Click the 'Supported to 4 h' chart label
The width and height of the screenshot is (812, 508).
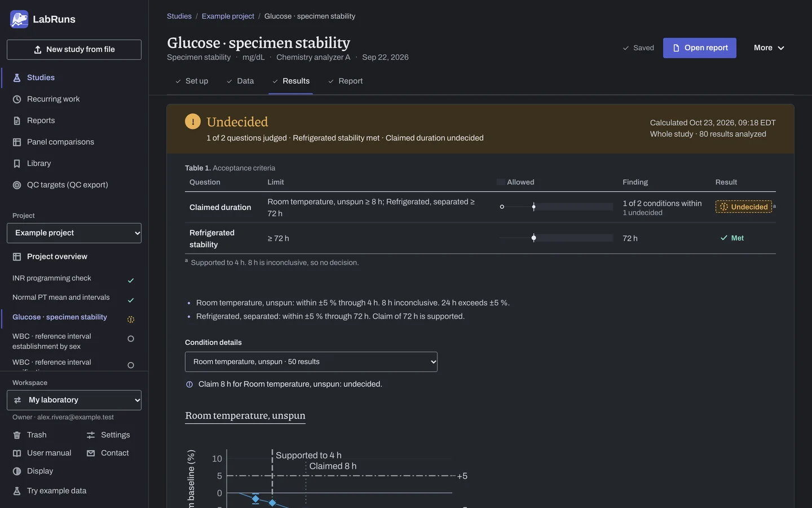[x=308, y=456]
